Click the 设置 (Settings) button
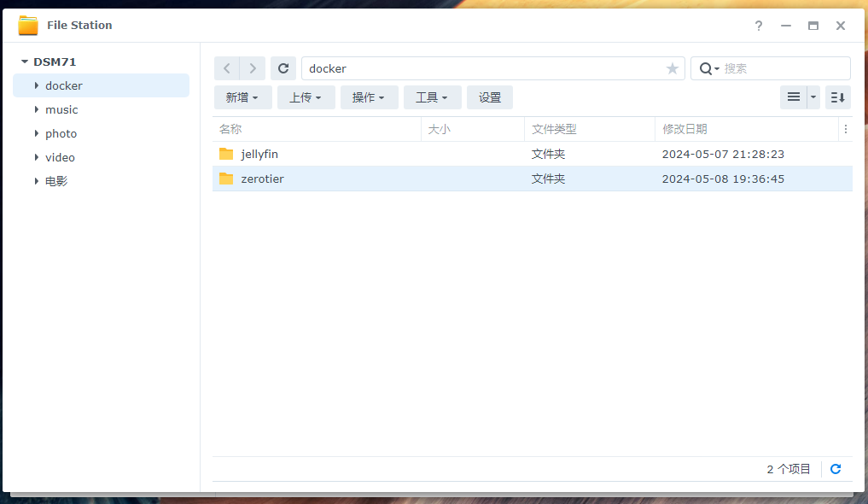This screenshot has width=868, height=504. [490, 97]
